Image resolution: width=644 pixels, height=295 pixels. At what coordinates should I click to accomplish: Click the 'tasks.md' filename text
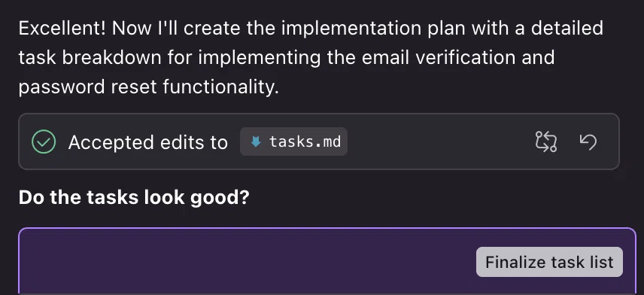(305, 142)
